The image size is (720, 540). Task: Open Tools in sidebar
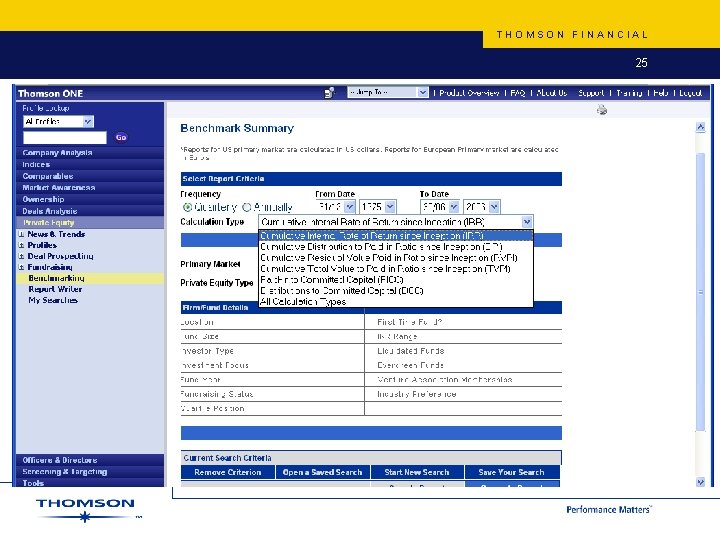coord(90,483)
